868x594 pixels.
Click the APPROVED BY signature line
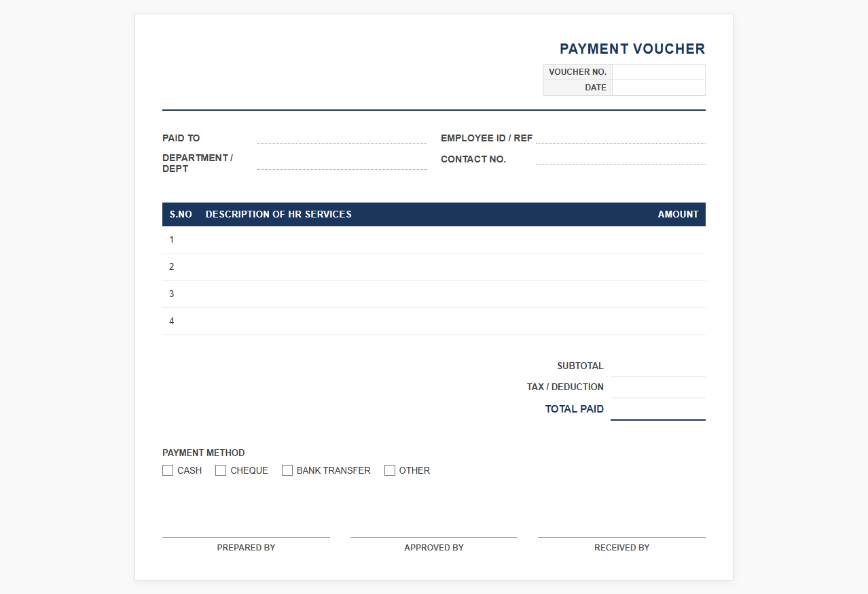point(434,537)
